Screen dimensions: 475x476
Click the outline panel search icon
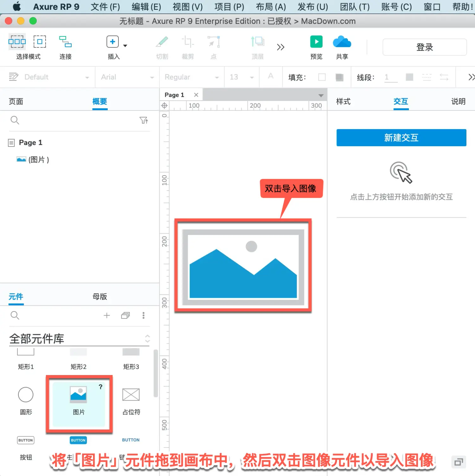point(15,120)
